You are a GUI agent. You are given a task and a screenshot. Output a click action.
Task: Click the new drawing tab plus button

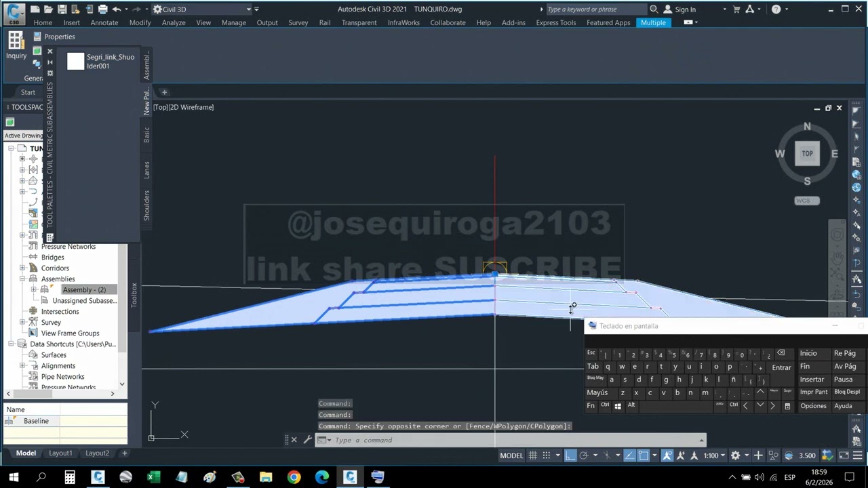click(164, 92)
